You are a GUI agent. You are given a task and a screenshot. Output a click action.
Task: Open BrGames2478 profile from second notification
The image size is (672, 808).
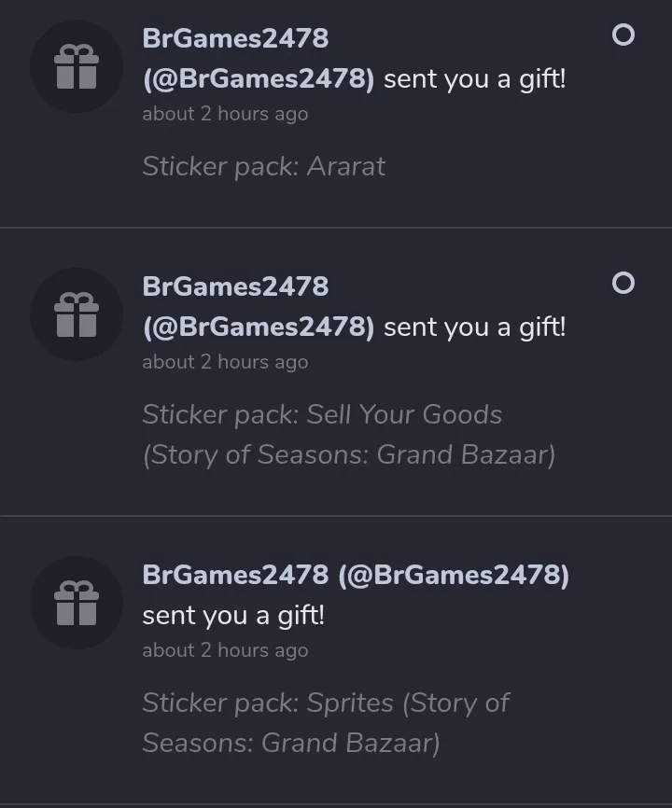(235, 286)
